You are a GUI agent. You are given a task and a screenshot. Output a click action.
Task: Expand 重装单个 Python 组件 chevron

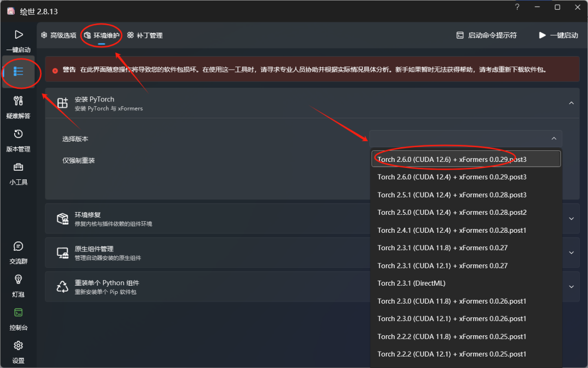click(x=571, y=287)
